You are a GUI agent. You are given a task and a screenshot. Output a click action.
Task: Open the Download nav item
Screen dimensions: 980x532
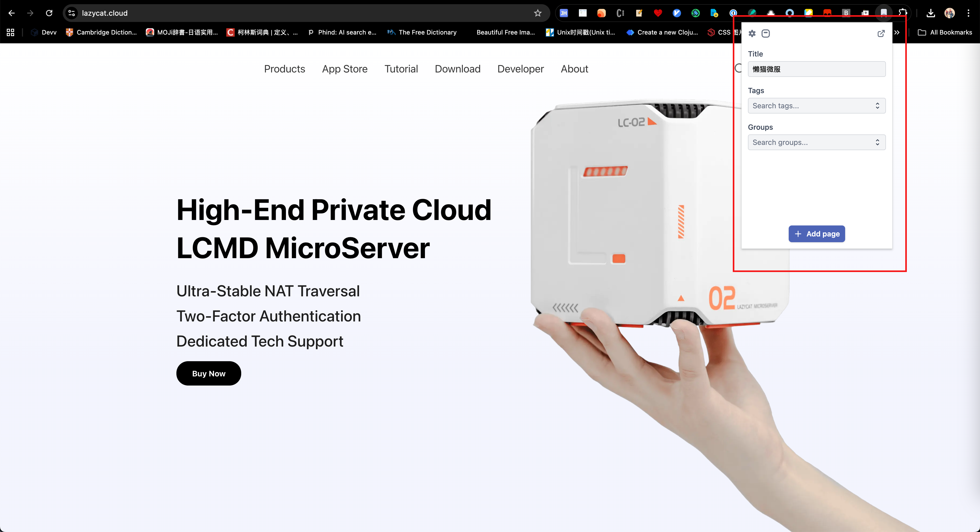pos(458,69)
